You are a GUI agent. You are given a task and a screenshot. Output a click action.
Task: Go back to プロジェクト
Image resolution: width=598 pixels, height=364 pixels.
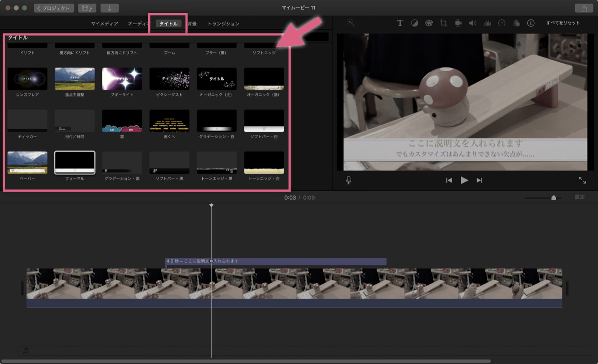(54, 8)
